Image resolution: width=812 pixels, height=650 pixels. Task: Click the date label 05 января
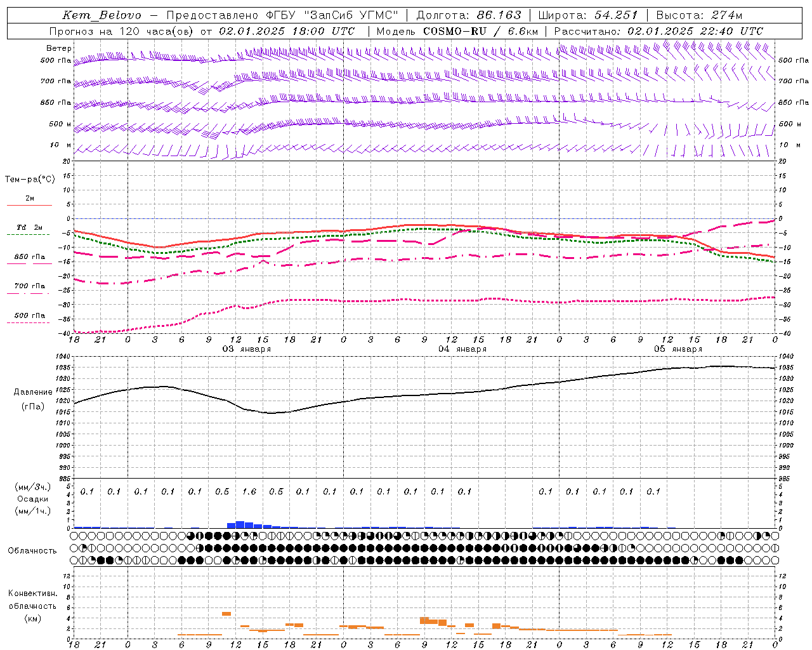click(678, 349)
